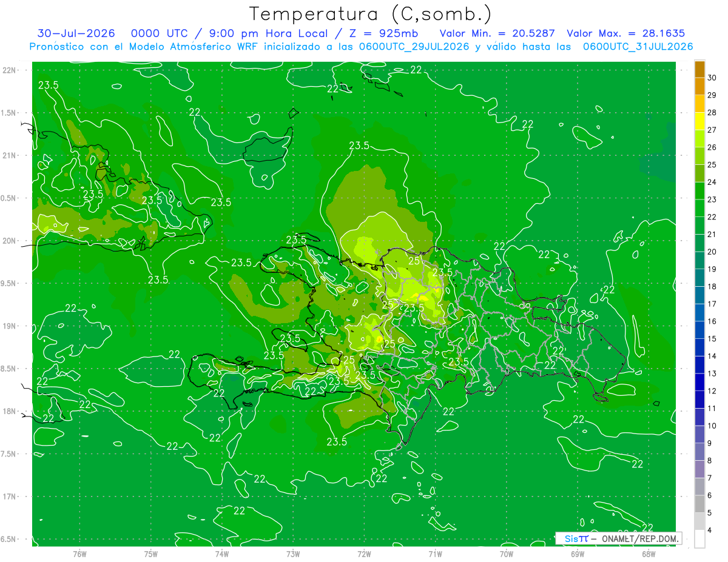Click the '74W' longitude axis label
The image size is (728, 562).
[222, 554]
